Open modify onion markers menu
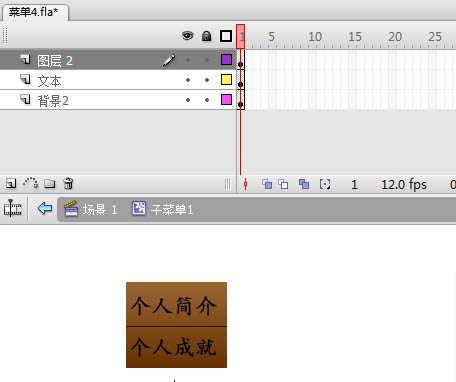The height and width of the screenshot is (382, 456). [x=325, y=184]
